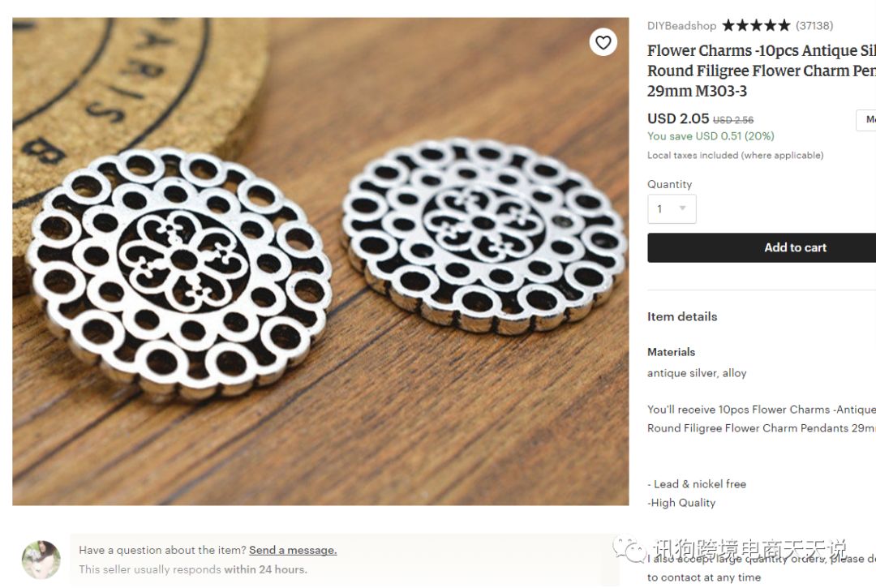The height and width of the screenshot is (588, 876).
Task: Click the USD 2.05 sale price
Action: coord(678,118)
